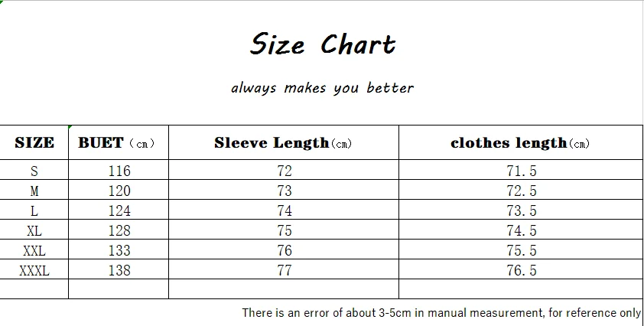Click the XL size row label
644x326 pixels.
pyautogui.click(x=34, y=230)
